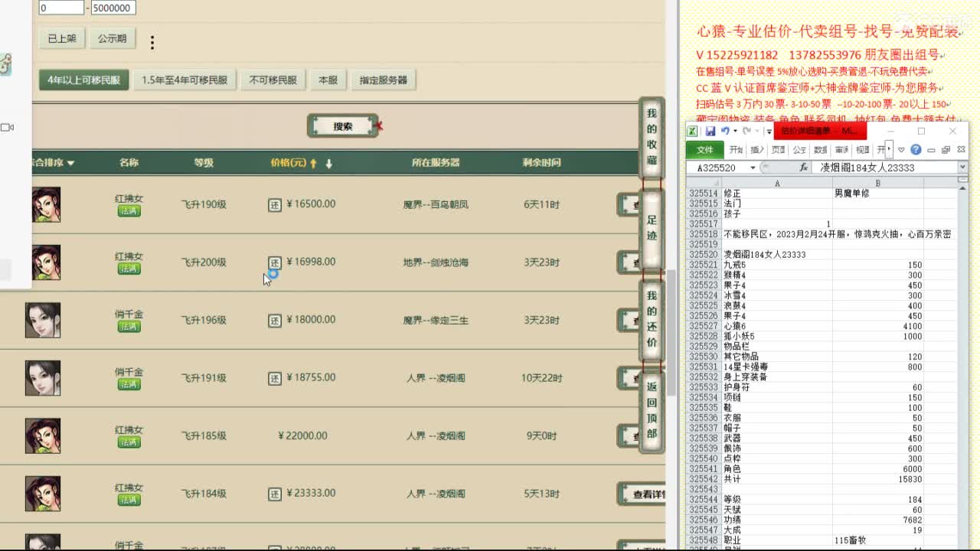The width and height of the screenshot is (980, 551).
Task: Open the Insert Function fx icon
Action: coord(804,166)
